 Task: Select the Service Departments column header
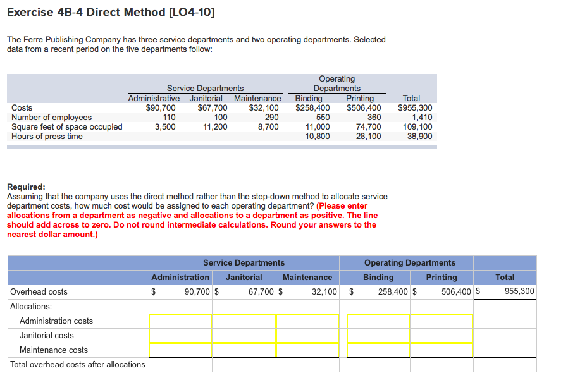(244, 262)
